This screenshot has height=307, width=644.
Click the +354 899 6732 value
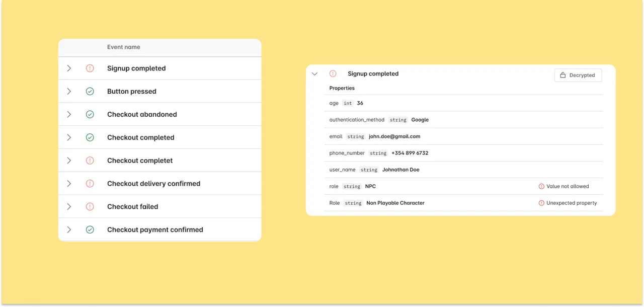(x=410, y=153)
